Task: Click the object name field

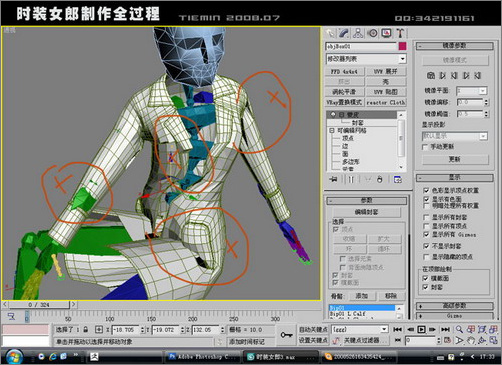Action: pyautogui.click(x=361, y=46)
